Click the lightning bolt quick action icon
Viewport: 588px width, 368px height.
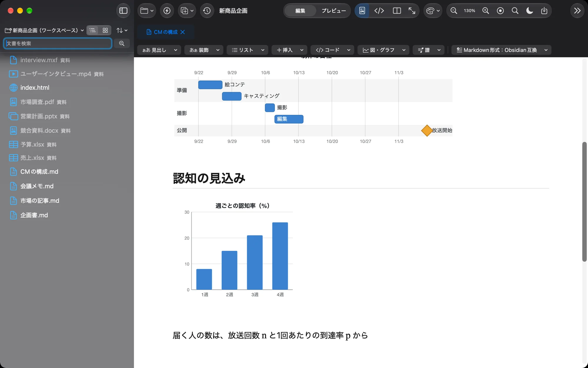[167, 11]
